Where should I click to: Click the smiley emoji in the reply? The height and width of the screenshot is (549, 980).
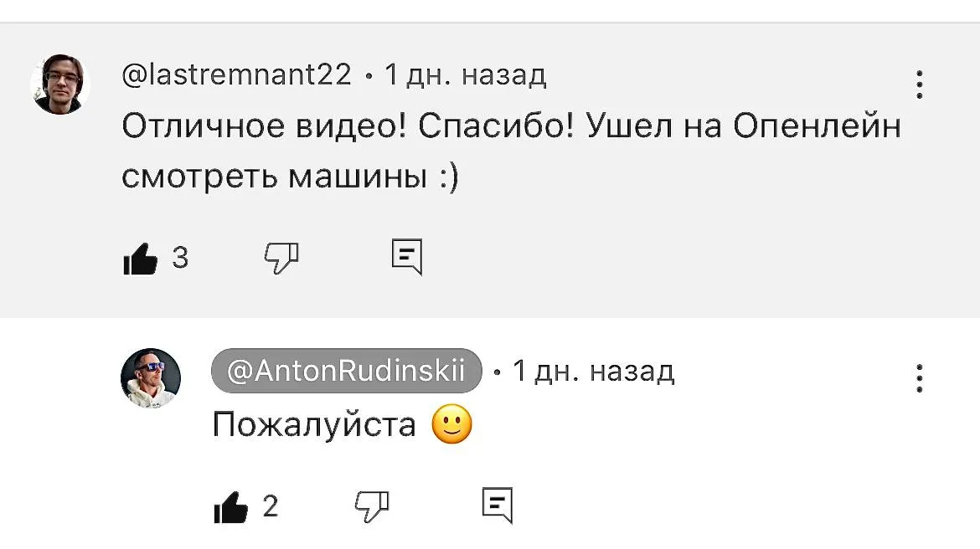click(x=452, y=424)
